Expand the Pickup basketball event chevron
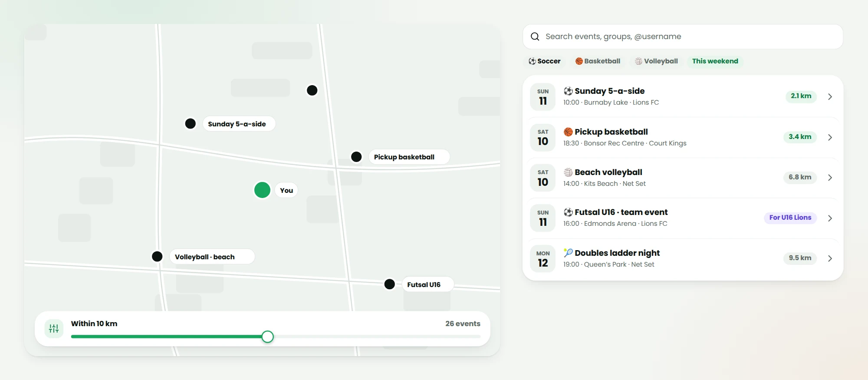This screenshot has width=868, height=380. tap(830, 137)
